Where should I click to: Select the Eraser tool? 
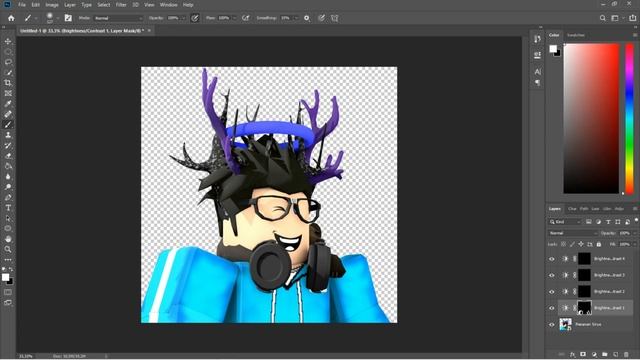[x=8, y=156]
